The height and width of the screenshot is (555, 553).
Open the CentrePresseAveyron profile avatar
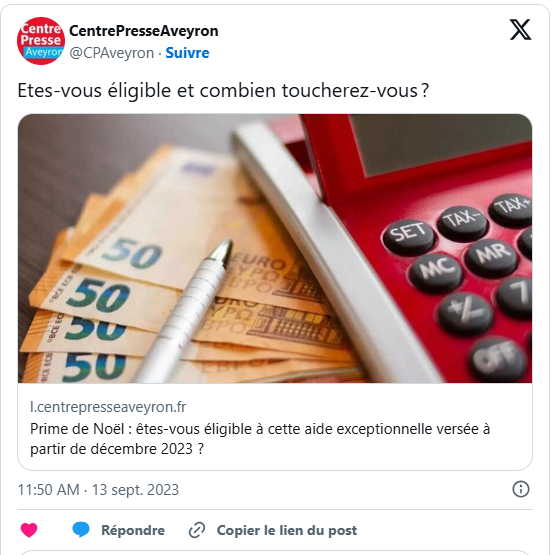(41, 41)
